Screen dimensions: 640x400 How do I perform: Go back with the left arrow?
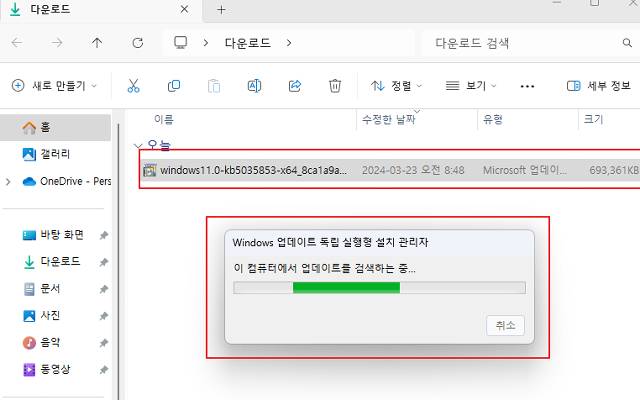coord(17,42)
